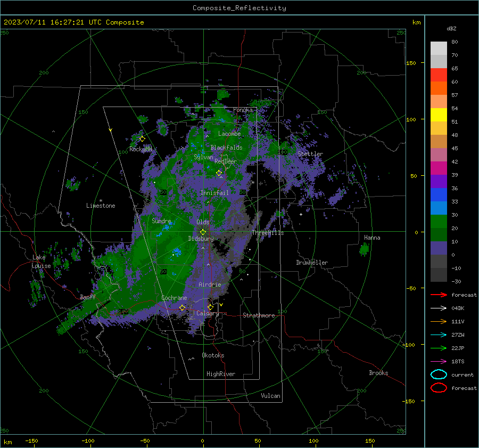This screenshot has width=479, height=448.
Task: Click the dBZ legend heading
Action: [x=451, y=28]
